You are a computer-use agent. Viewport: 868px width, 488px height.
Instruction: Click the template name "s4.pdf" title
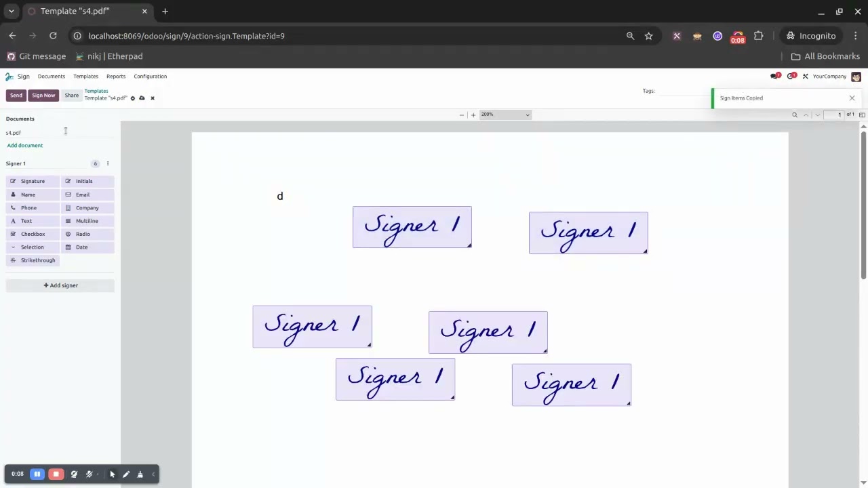coord(106,98)
